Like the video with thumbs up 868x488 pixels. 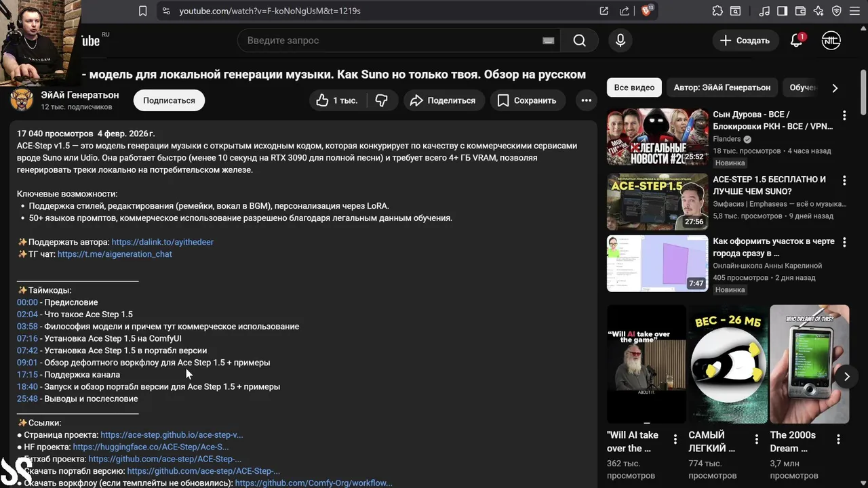click(x=337, y=100)
